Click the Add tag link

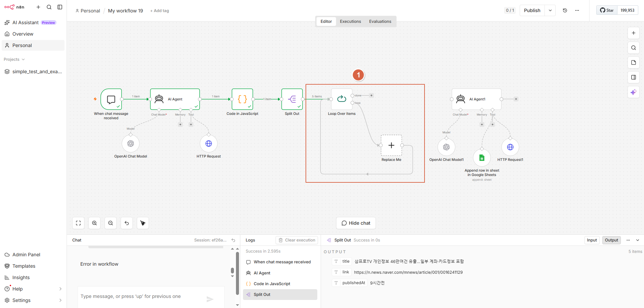160,11
